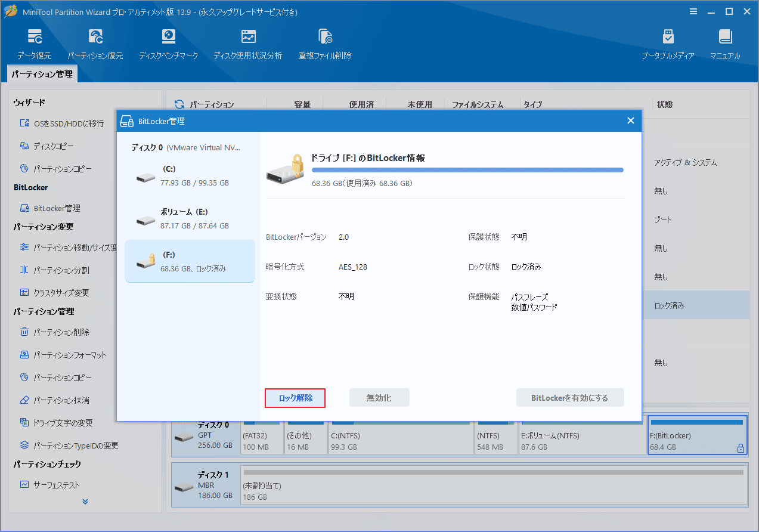The height and width of the screenshot is (532, 759).
Task: Launch ディスクベンチマーク
Action: click(168, 44)
